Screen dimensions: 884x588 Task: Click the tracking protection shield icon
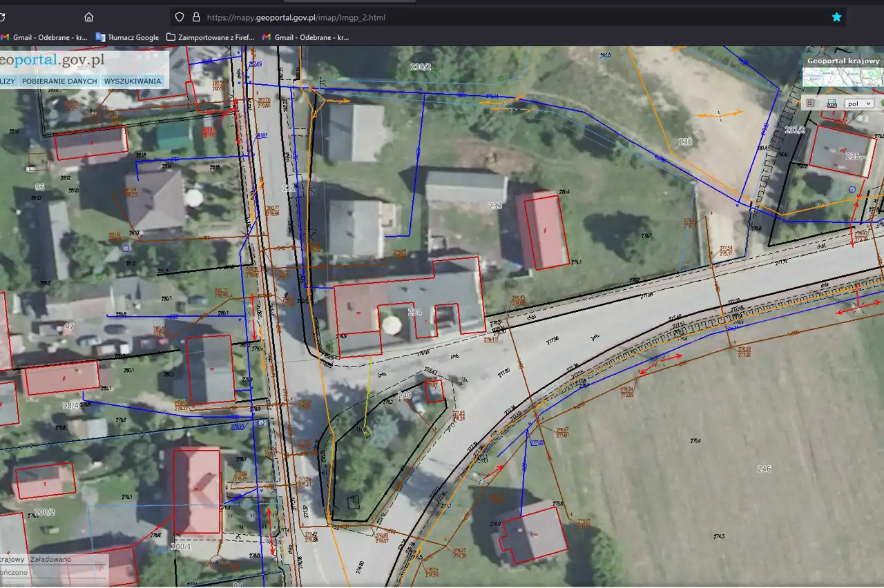tap(180, 17)
